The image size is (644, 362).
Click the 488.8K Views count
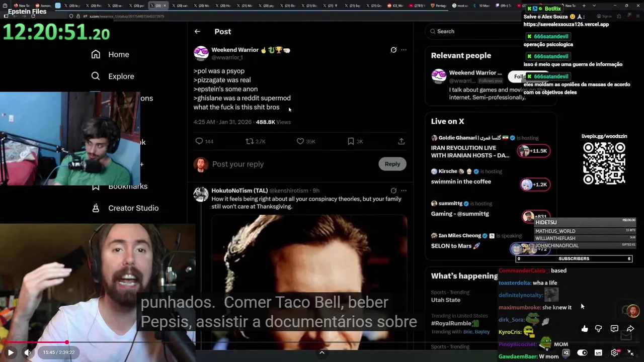(273, 122)
